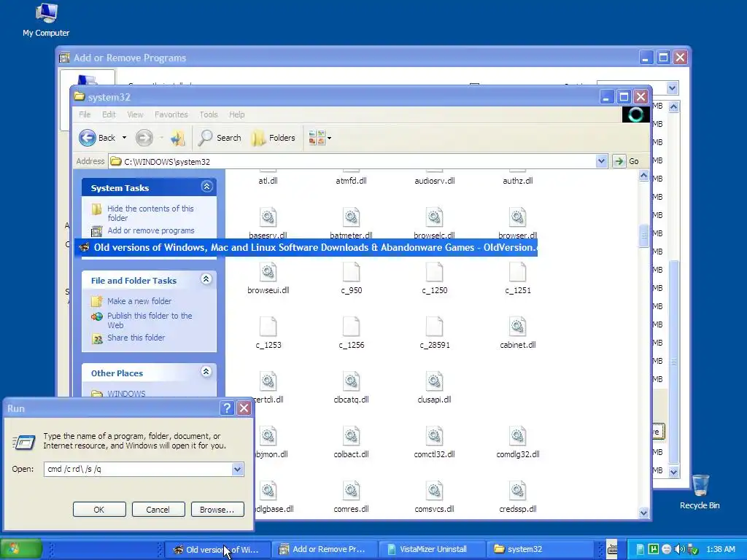Open the Start button

pyautogui.click(x=21, y=549)
